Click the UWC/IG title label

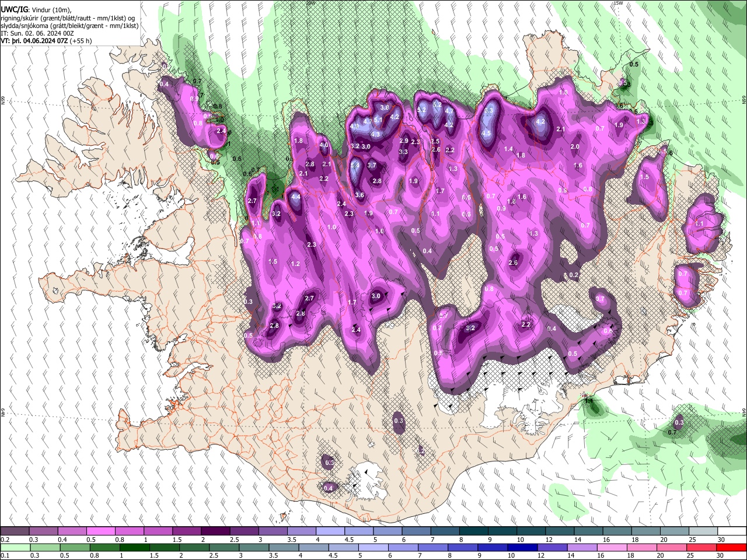pyautogui.click(x=13, y=9)
